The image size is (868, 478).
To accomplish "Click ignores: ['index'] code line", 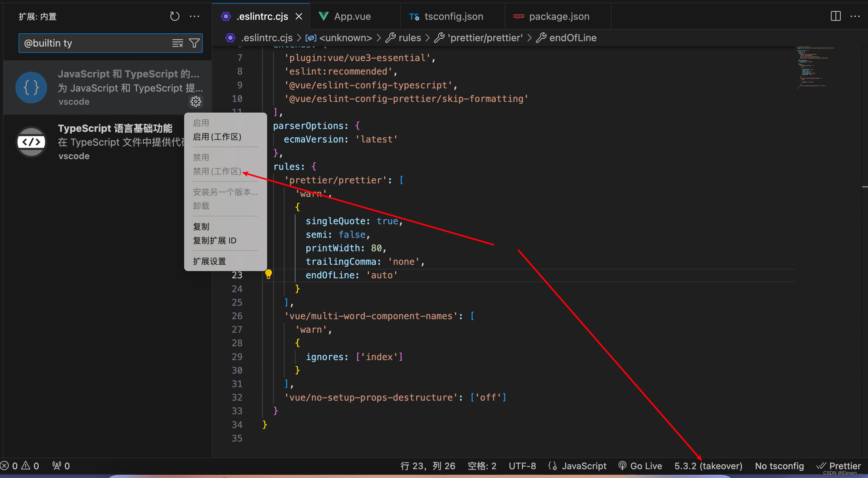I will click(354, 357).
